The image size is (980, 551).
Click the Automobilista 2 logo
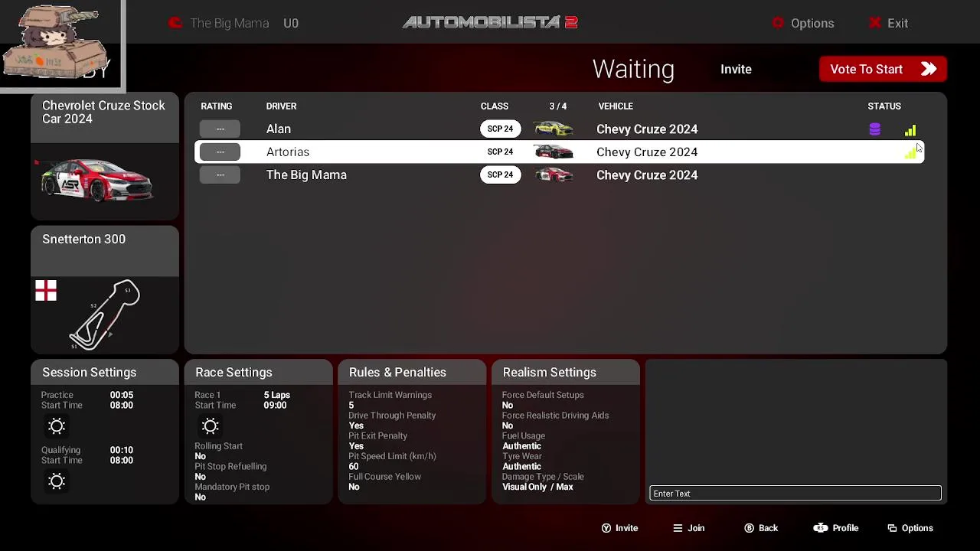point(490,22)
